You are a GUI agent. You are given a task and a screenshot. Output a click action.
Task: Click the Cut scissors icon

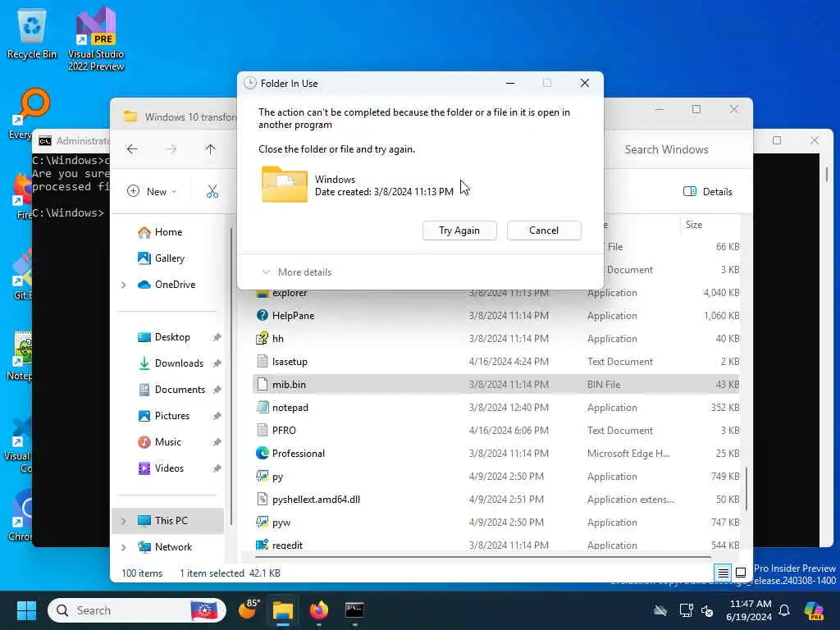tap(212, 191)
